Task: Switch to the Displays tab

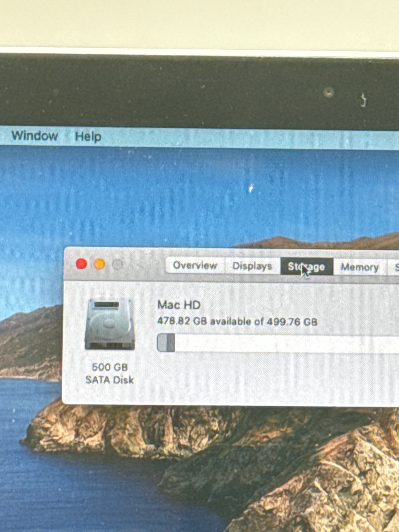Action: point(252,266)
